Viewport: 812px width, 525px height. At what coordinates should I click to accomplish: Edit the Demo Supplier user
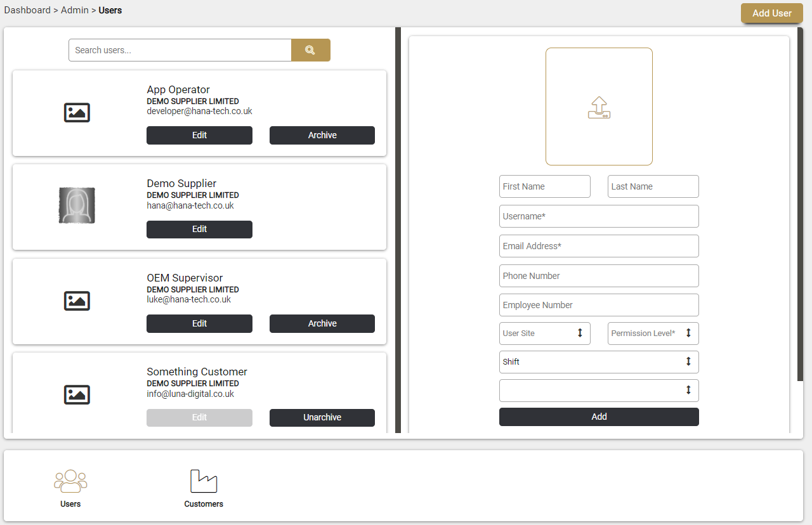[199, 230]
